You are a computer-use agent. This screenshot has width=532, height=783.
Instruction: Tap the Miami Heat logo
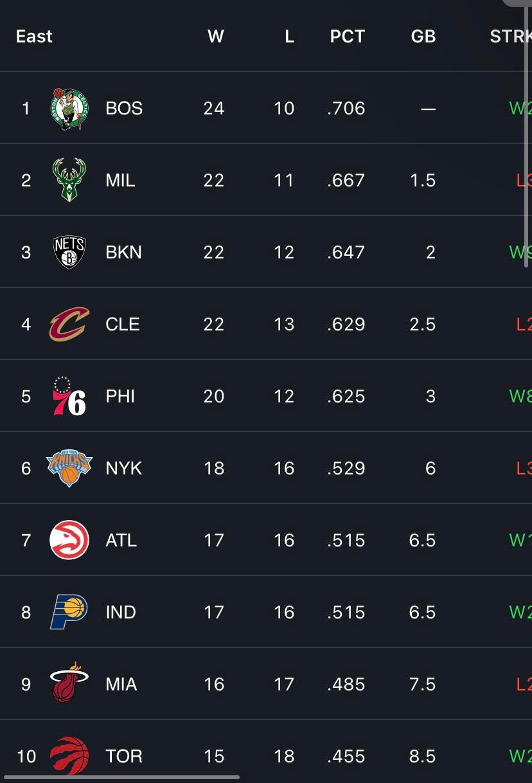[x=69, y=683]
